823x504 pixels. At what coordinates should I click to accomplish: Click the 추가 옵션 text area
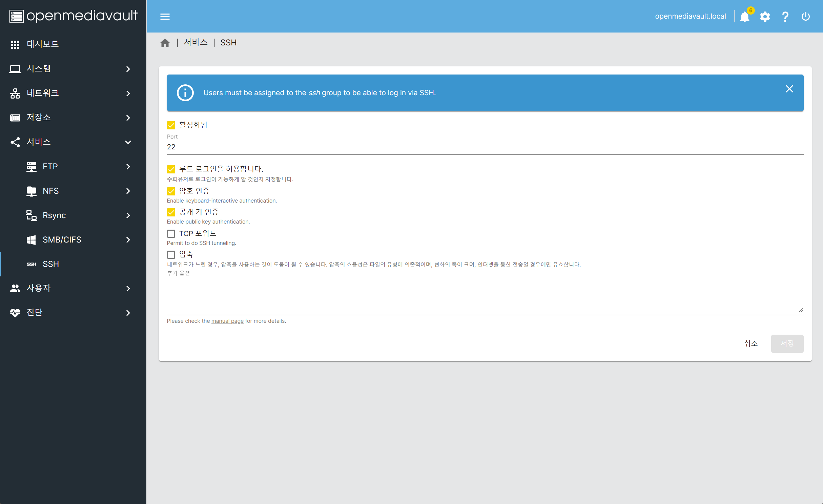point(485,296)
